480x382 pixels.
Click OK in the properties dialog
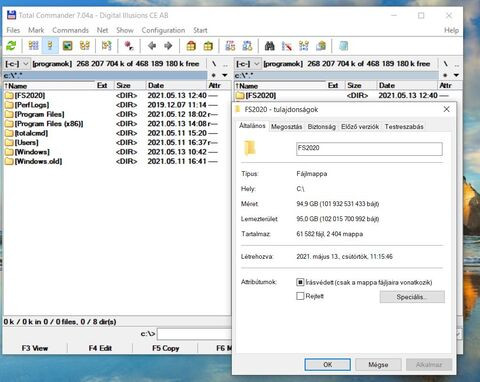(328, 365)
